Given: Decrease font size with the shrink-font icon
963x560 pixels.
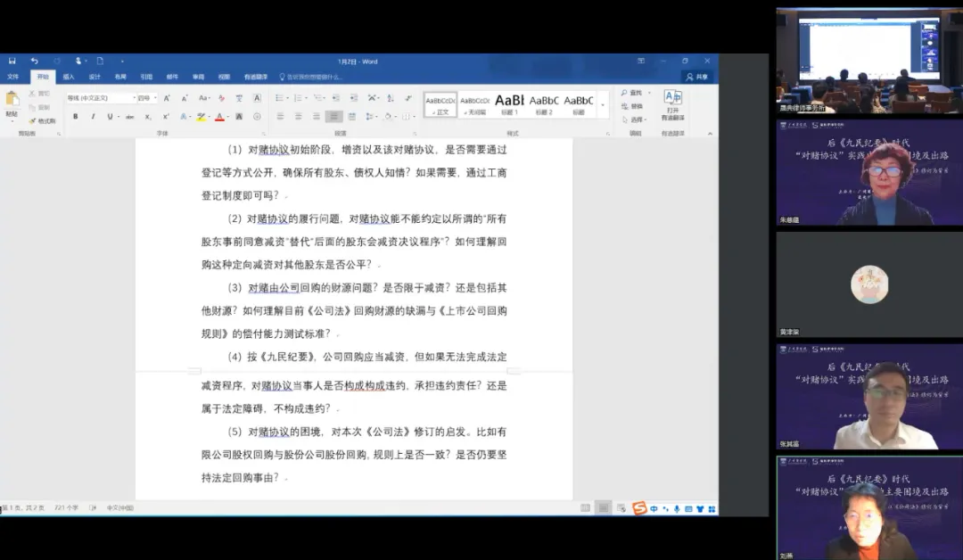Looking at the screenshot, I should click(x=185, y=97).
